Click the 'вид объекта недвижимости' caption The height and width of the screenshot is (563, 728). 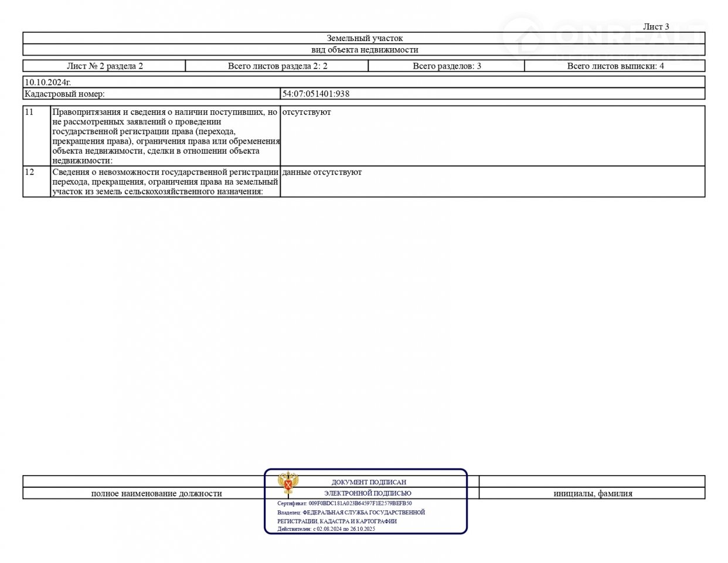364,50
